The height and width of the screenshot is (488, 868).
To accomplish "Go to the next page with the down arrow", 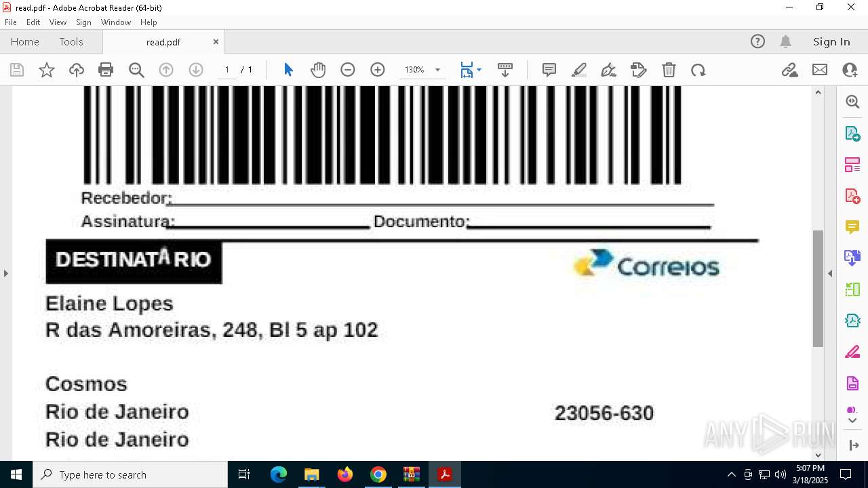I will 196,70.
